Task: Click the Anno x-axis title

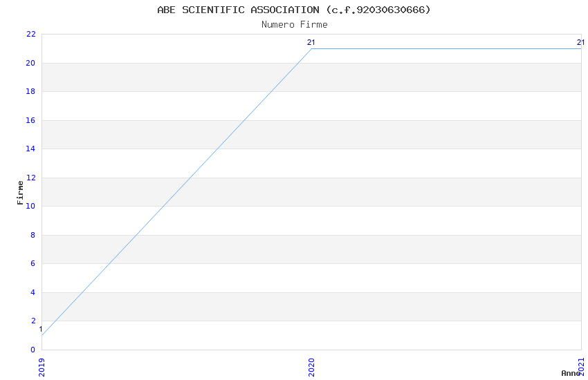Action: pos(571,373)
